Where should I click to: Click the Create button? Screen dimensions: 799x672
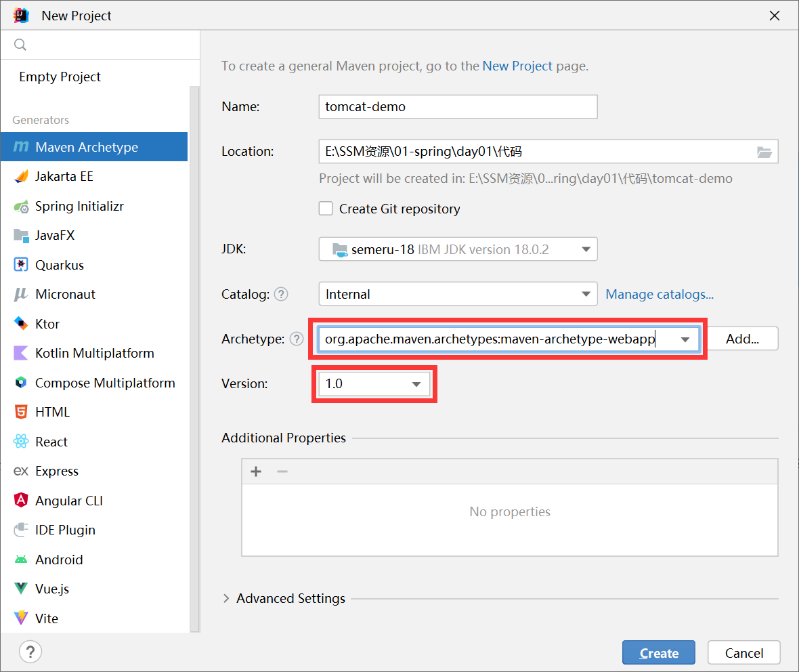coord(658,652)
